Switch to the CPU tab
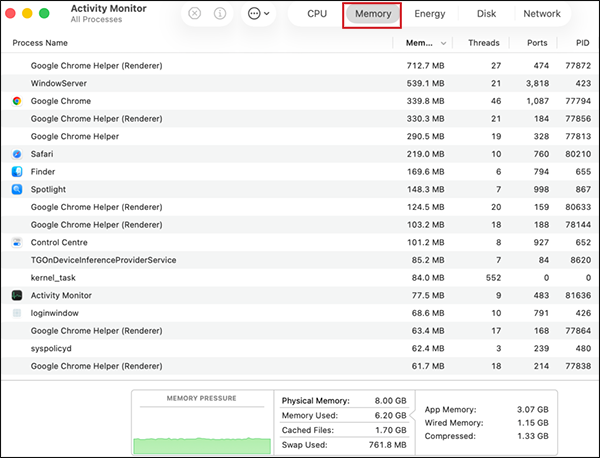This screenshot has height=458, width=600. click(317, 14)
